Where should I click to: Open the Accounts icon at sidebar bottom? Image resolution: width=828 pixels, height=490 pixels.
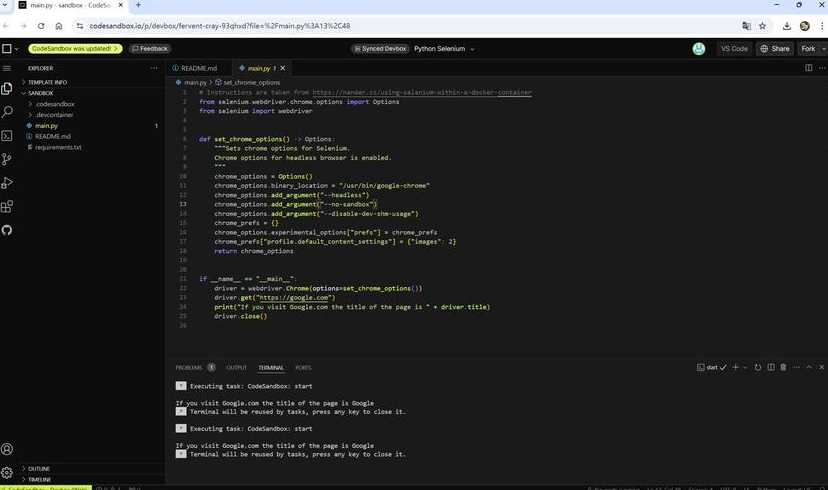(7, 449)
